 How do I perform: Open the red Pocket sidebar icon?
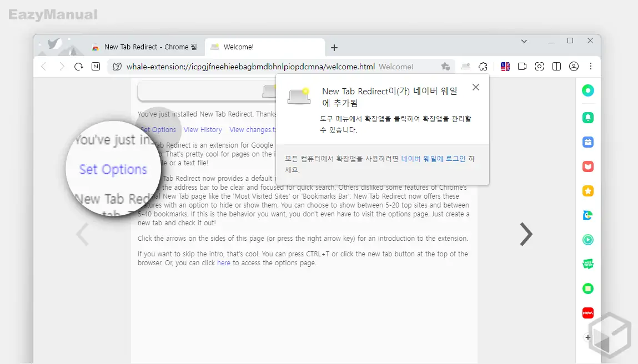(x=588, y=167)
